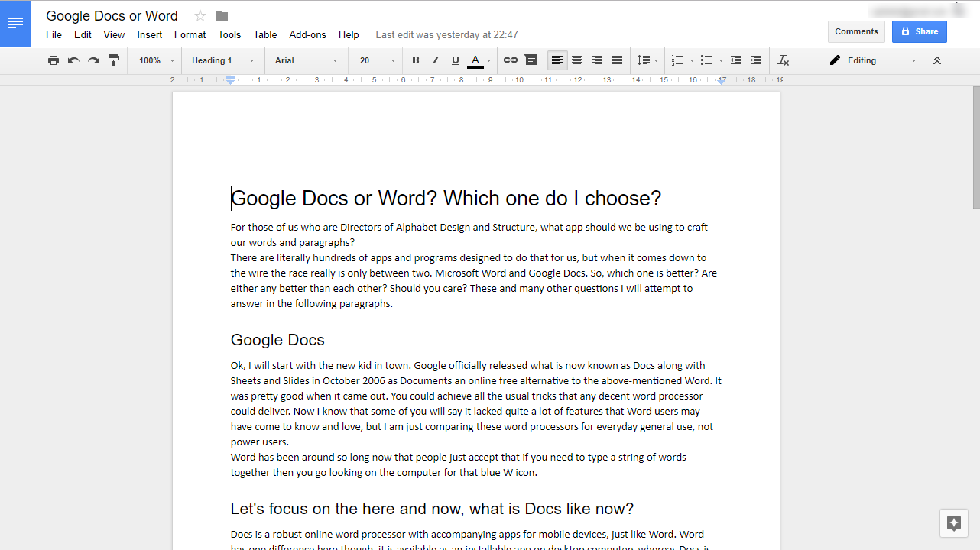Viewport: 980px width, 550px height.
Task: Open the Explore button at the bottom corner
Action: pos(954,523)
